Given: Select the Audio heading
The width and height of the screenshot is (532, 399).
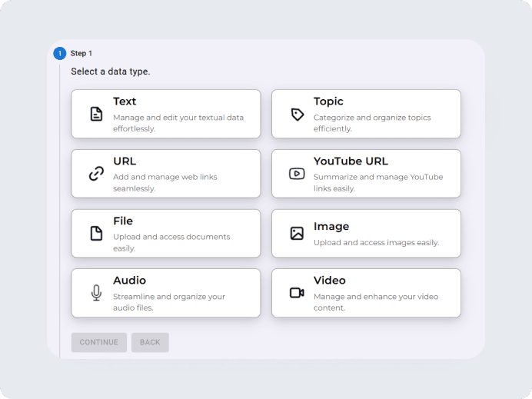Looking at the screenshot, I should point(129,281).
